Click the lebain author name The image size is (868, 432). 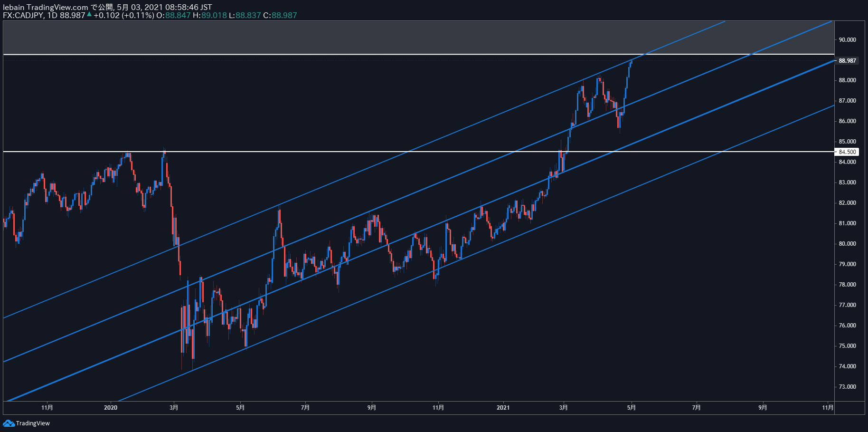tap(13, 7)
